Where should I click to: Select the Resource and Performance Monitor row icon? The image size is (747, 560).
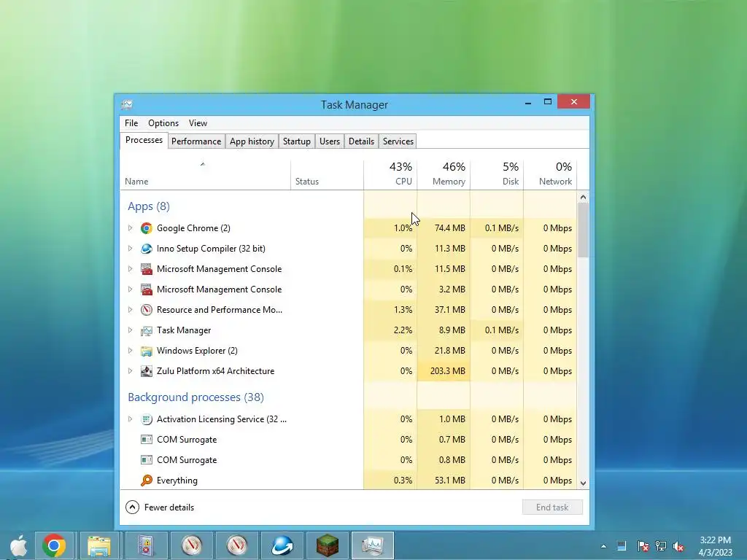(x=146, y=310)
